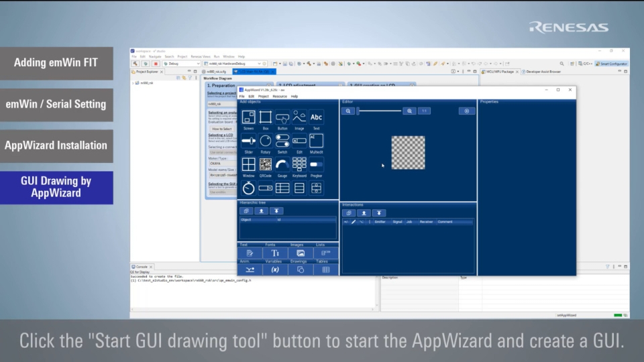Move item up in the Interactions panel
The height and width of the screenshot is (362, 644).
coord(364,213)
